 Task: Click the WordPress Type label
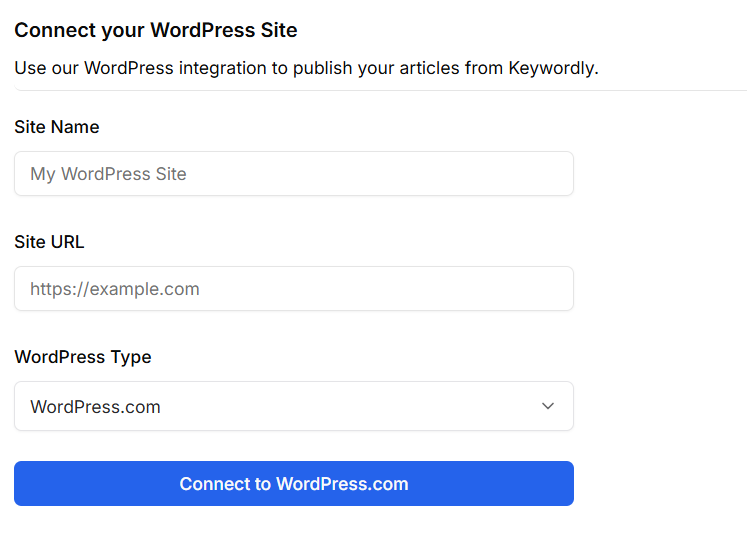pyautogui.click(x=83, y=357)
